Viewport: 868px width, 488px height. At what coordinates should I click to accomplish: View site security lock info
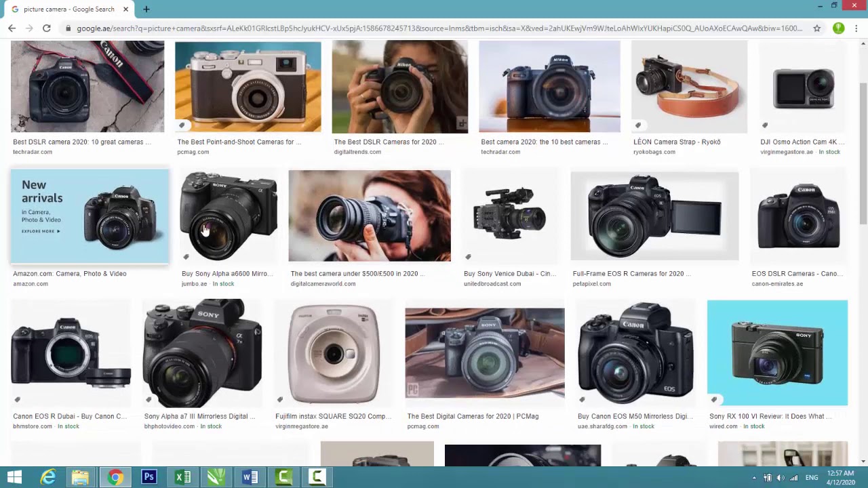pyautogui.click(x=68, y=28)
